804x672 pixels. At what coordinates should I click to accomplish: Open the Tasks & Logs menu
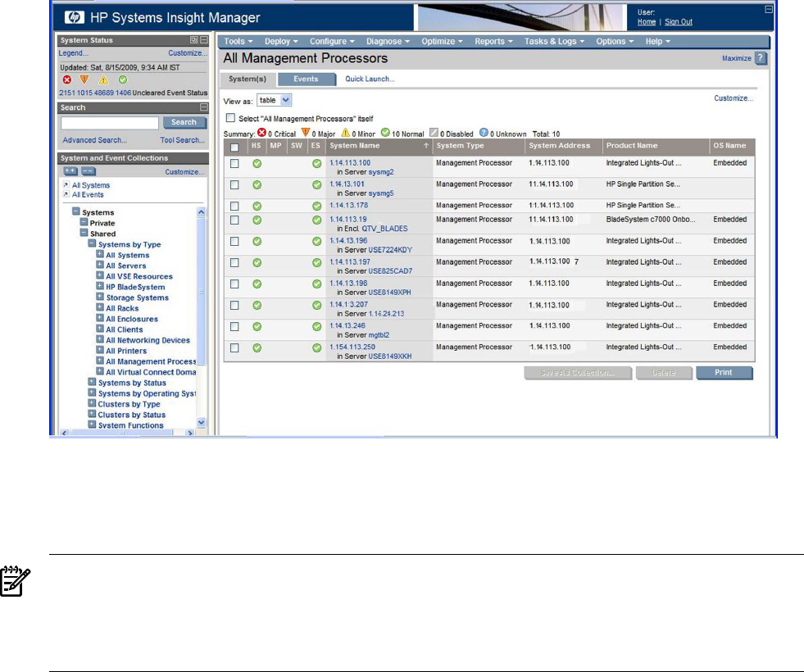(x=554, y=42)
